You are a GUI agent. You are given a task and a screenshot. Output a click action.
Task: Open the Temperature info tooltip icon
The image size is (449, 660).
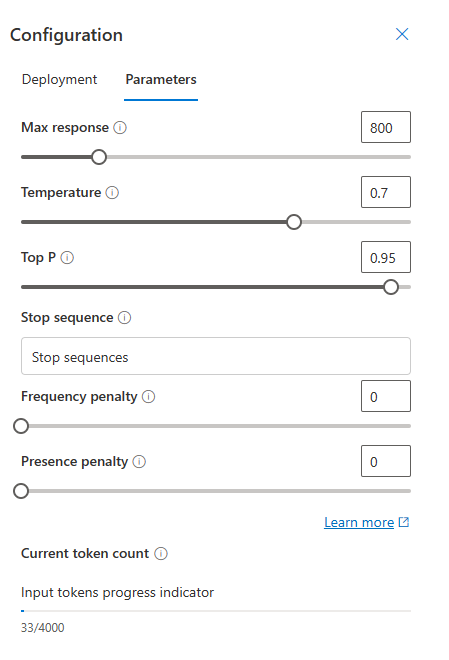click(112, 193)
